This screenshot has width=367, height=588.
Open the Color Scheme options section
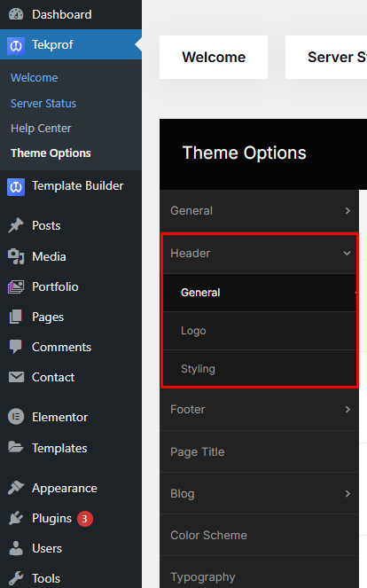(x=259, y=535)
